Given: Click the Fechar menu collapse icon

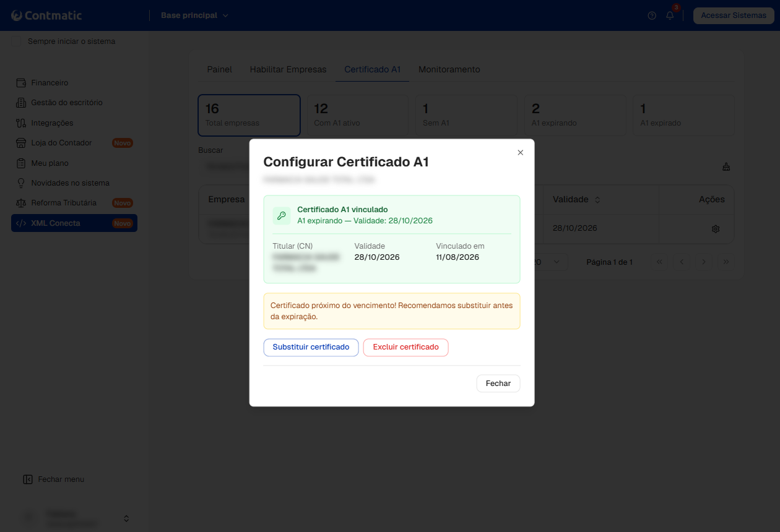Looking at the screenshot, I should 27,479.
